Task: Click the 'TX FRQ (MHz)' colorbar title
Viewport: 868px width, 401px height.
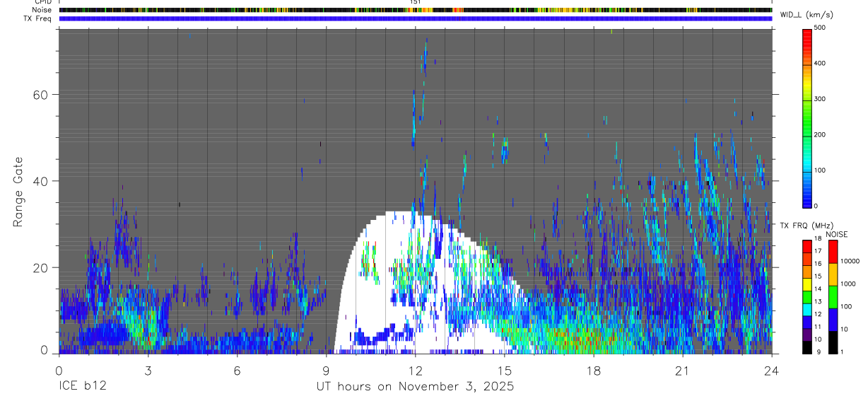Action: click(x=805, y=225)
